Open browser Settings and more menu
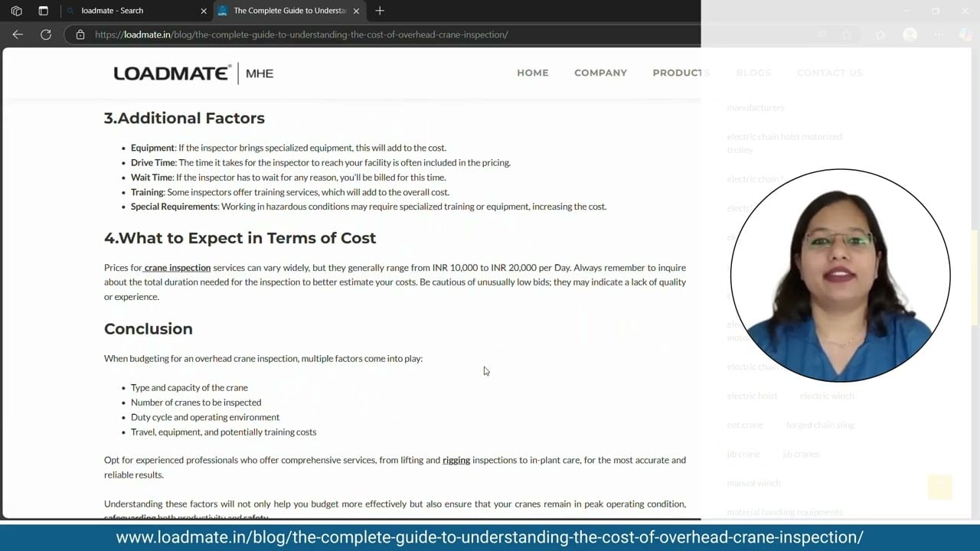Screen dimensions: 980x551 pyautogui.click(x=939, y=34)
